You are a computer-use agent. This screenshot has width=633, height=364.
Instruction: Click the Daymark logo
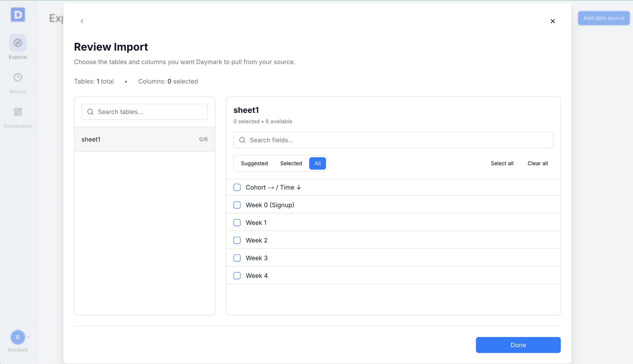click(17, 15)
